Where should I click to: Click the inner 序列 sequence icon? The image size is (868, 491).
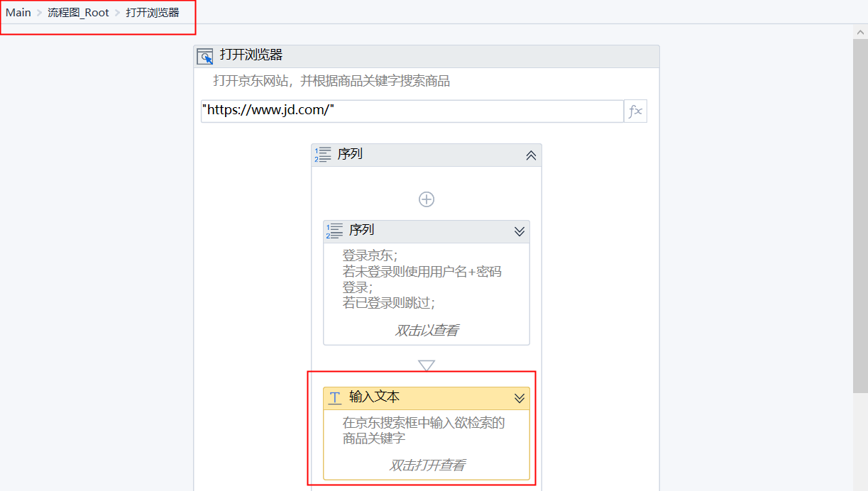(334, 231)
